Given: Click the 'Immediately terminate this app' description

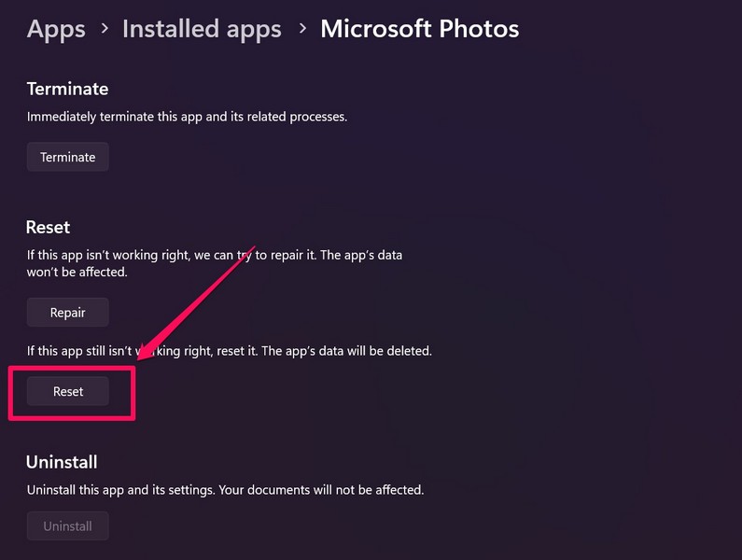Looking at the screenshot, I should click(187, 117).
